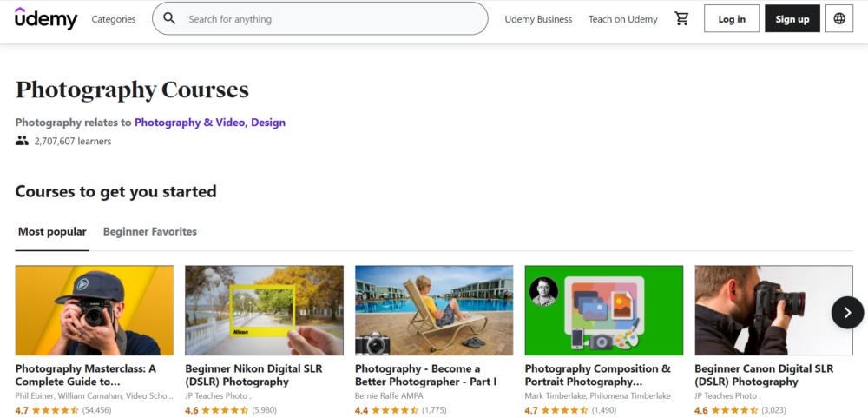This screenshot has width=868, height=418.
Task: Follow the Design topic link
Action: [268, 123]
